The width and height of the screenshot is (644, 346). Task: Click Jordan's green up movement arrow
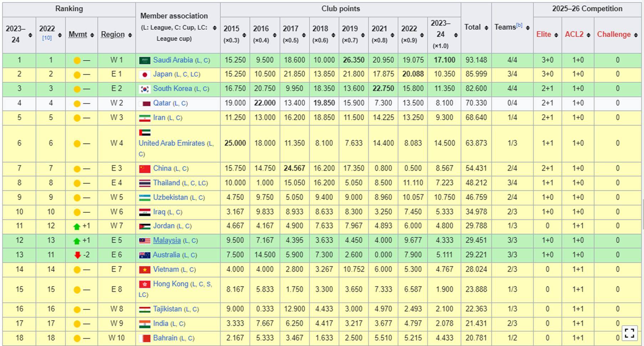tap(76, 226)
